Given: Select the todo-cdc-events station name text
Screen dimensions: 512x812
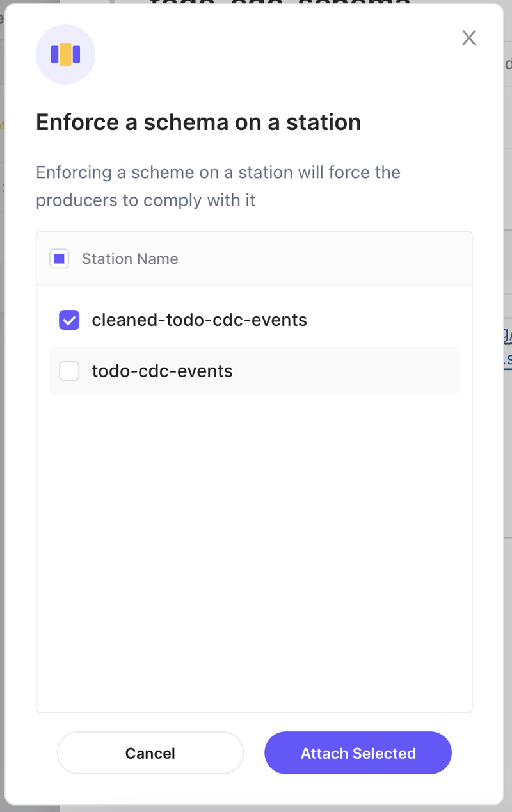Looking at the screenshot, I should pos(162,371).
